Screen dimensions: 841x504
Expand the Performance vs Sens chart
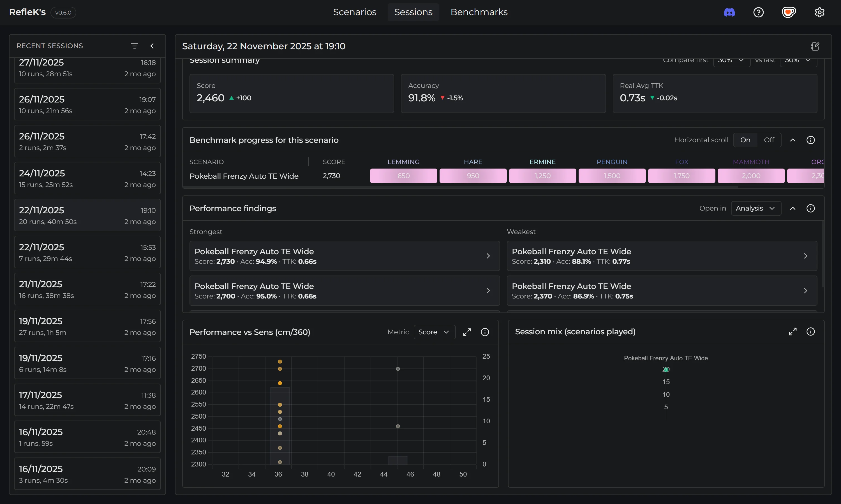tap(467, 332)
